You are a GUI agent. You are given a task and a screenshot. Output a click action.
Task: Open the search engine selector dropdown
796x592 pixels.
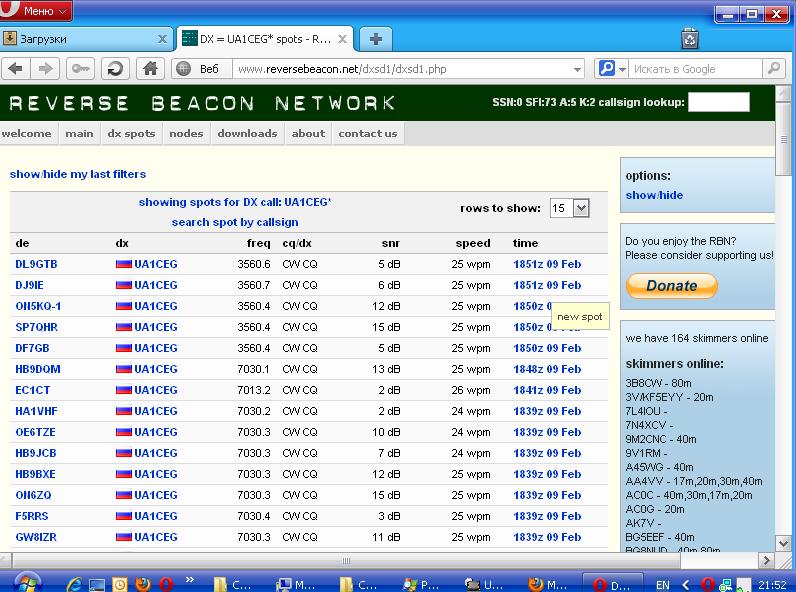tap(611, 69)
